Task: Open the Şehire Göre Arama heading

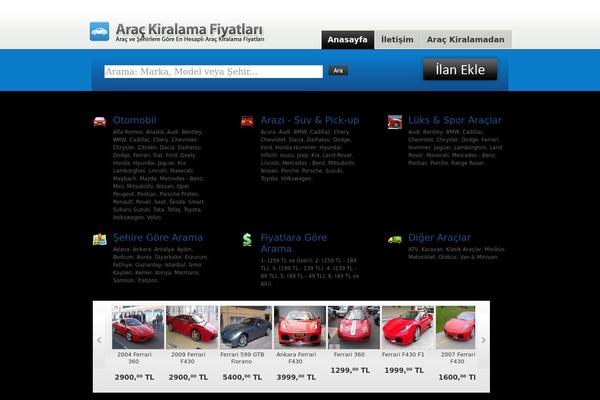Action: 158,238
